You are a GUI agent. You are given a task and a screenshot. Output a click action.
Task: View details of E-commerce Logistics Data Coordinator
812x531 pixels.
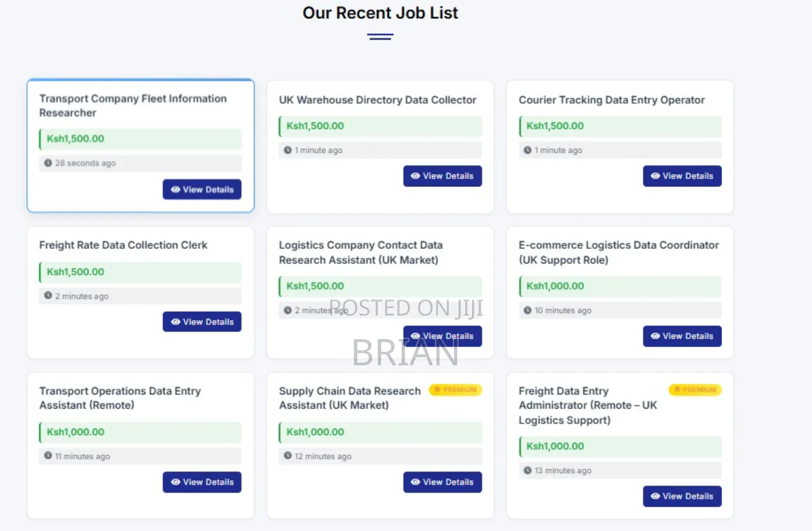[682, 336]
